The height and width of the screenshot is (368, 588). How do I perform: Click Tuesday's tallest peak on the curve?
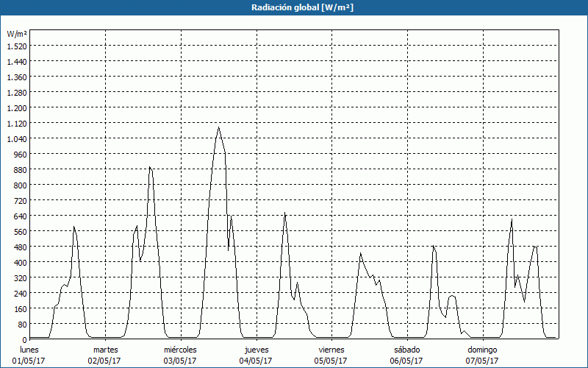150,167
